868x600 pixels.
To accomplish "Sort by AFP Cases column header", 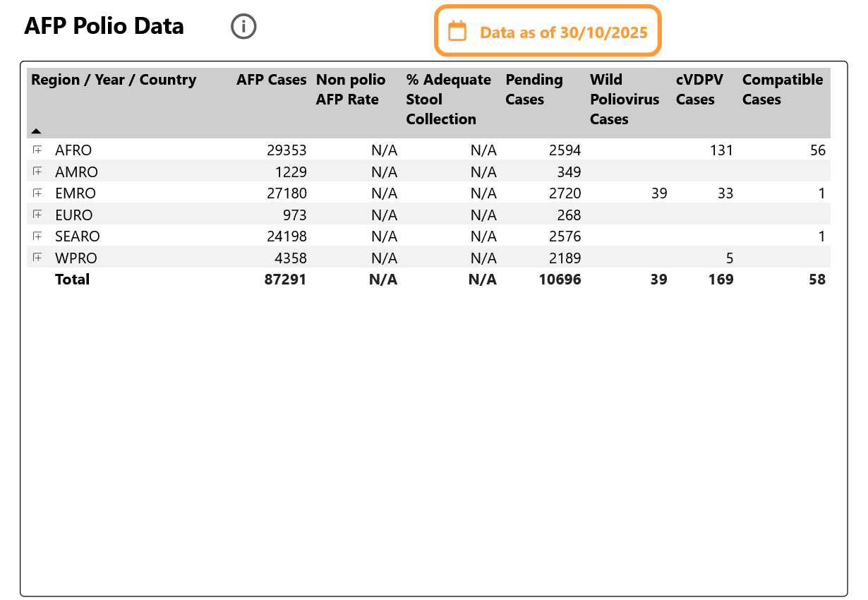I will [271, 80].
